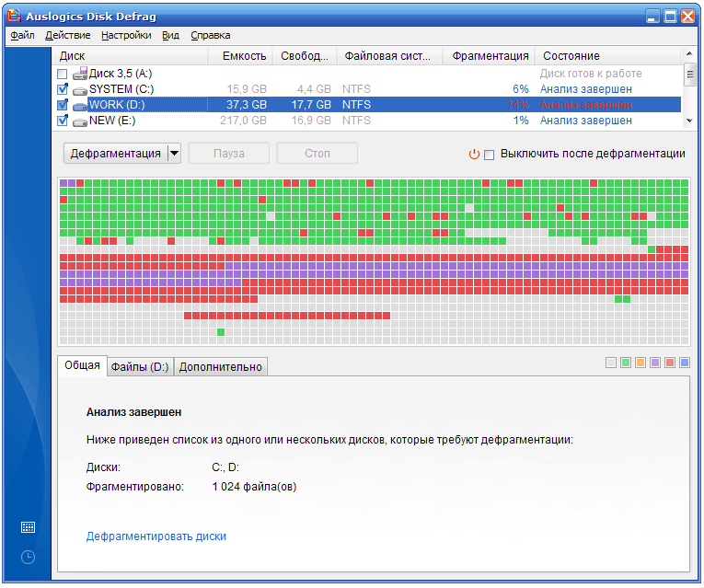Click the white legend color swatch
Screen dimensions: 704x588
pos(611,363)
